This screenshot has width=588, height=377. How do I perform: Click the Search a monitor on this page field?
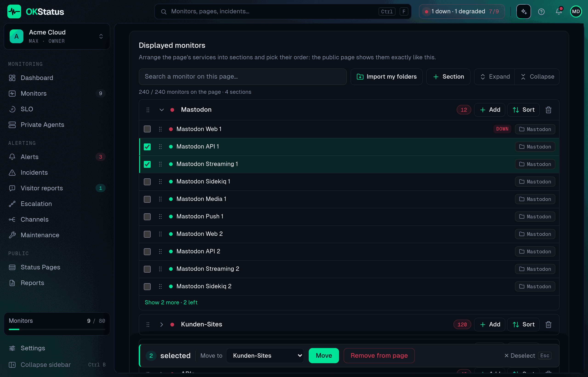243,77
